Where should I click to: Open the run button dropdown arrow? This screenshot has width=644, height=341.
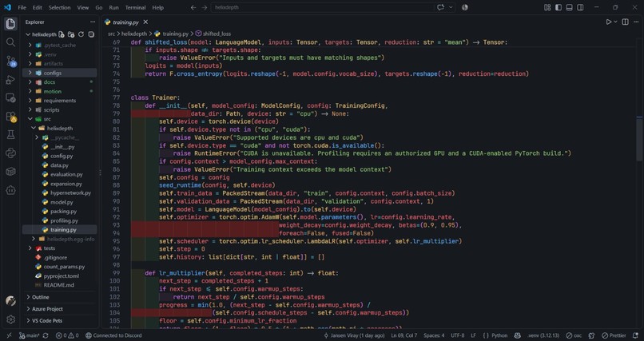pos(615,22)
